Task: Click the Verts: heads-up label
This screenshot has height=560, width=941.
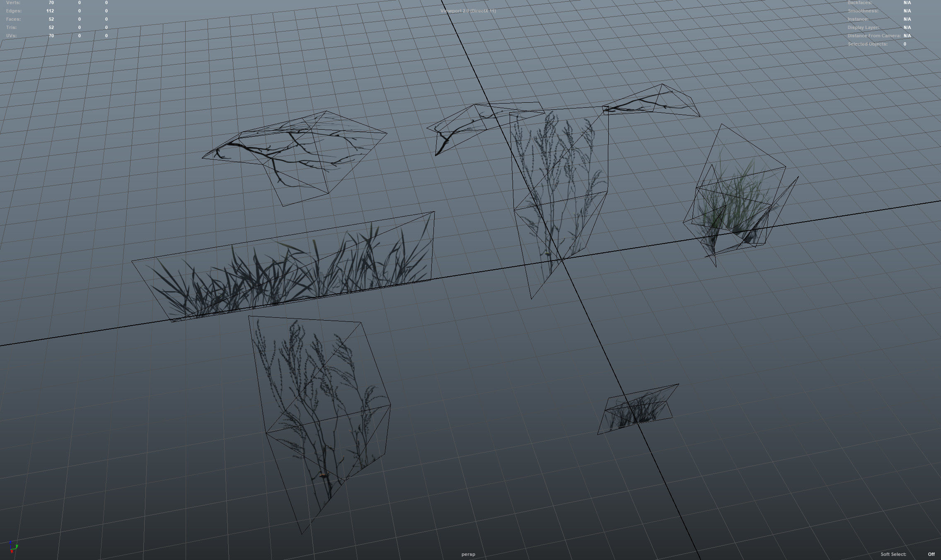Action: click(13, 2)
